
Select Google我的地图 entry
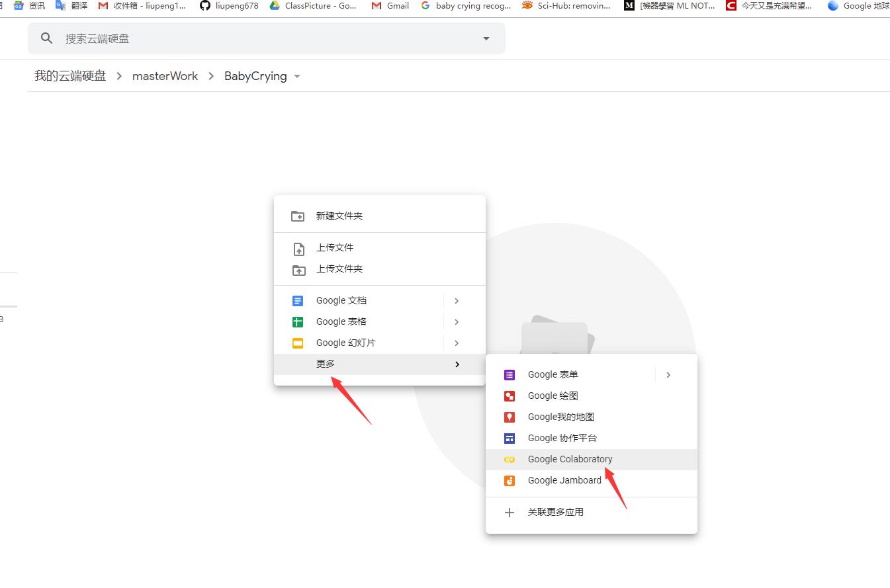pos(592,417)
